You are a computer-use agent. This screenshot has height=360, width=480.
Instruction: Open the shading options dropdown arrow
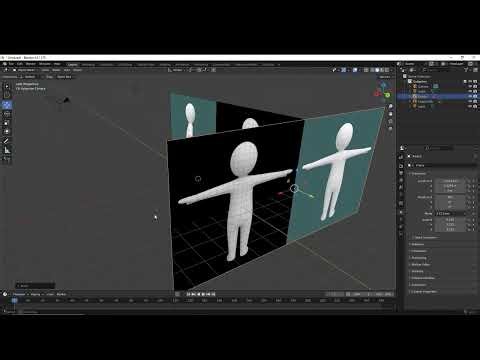pyautogui.click(x=392, y=70)
